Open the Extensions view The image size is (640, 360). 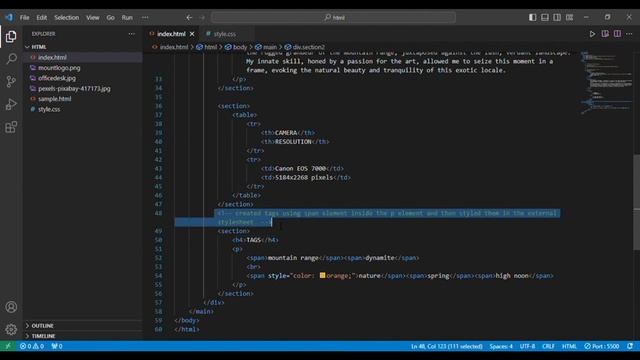click(x=11, y=127)
